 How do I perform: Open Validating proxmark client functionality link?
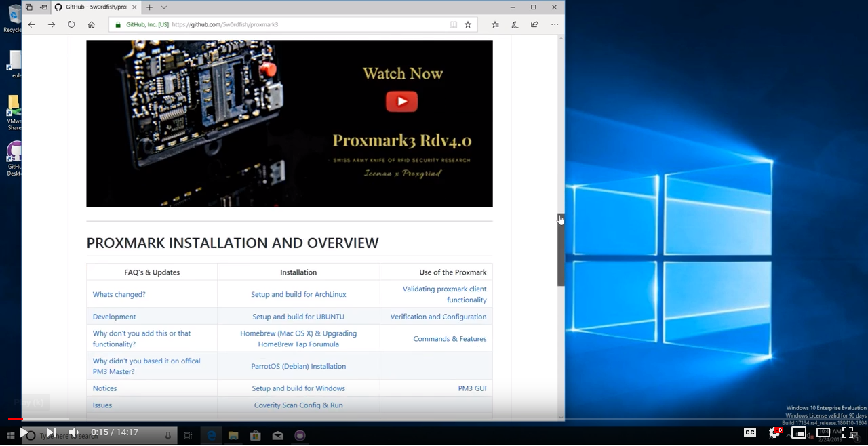click(x=444, y=294)
